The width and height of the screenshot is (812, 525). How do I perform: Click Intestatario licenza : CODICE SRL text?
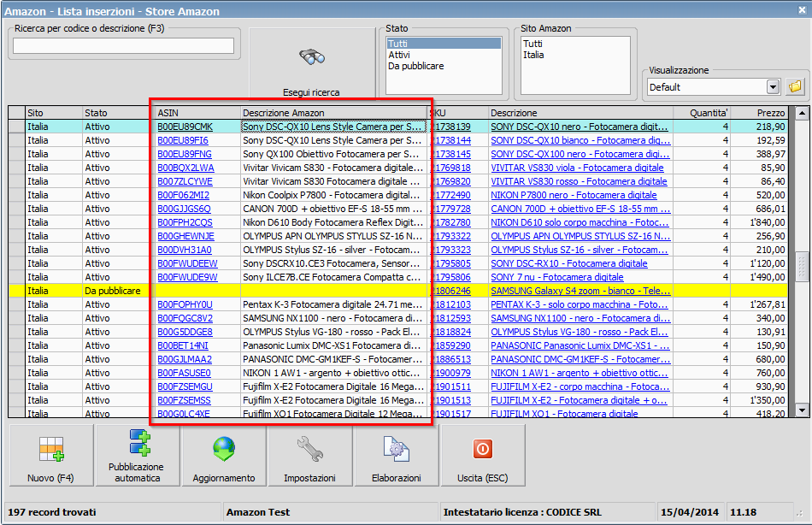(522, 512)
